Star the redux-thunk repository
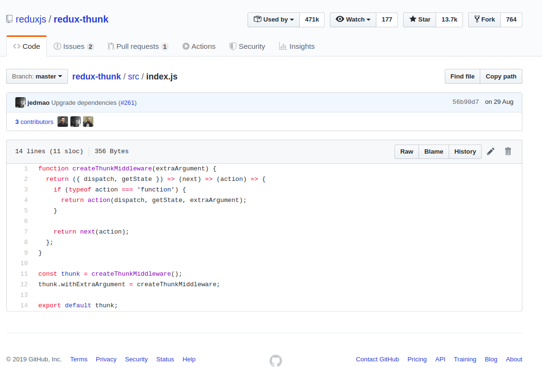This screenshot has height=392, width=542. 419,20
